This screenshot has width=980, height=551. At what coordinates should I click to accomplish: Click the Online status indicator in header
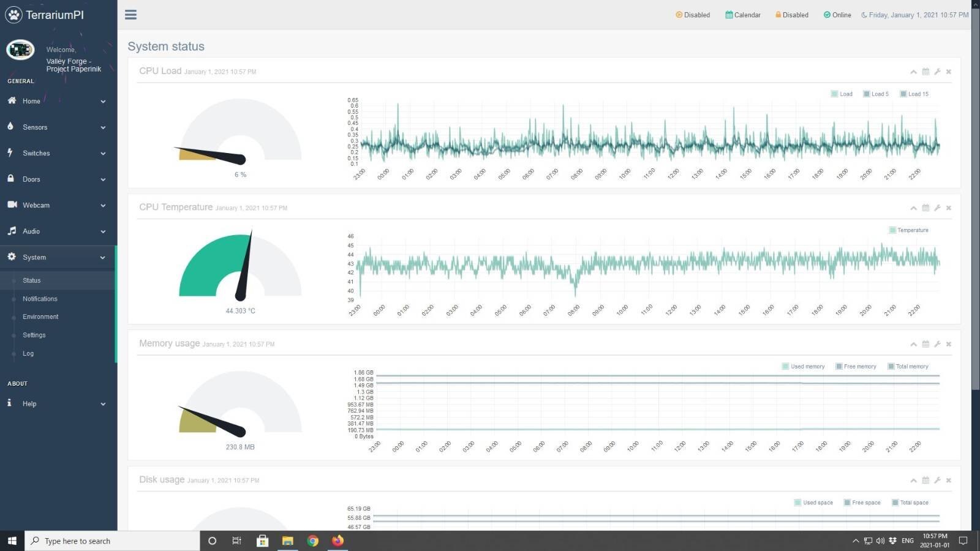[837, 15]
